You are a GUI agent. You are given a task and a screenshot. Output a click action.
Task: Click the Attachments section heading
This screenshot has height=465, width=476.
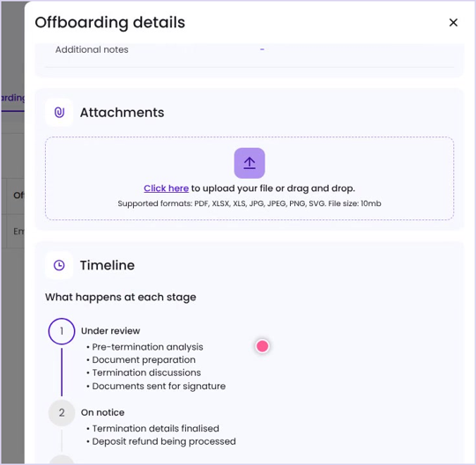pyautogui.click(x=122, y=113)
